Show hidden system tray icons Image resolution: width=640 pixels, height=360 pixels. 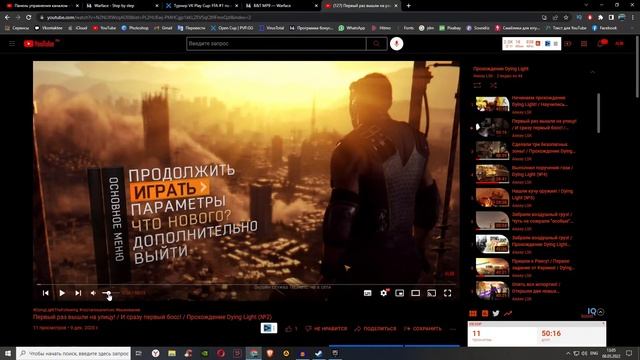coord(568,353)
